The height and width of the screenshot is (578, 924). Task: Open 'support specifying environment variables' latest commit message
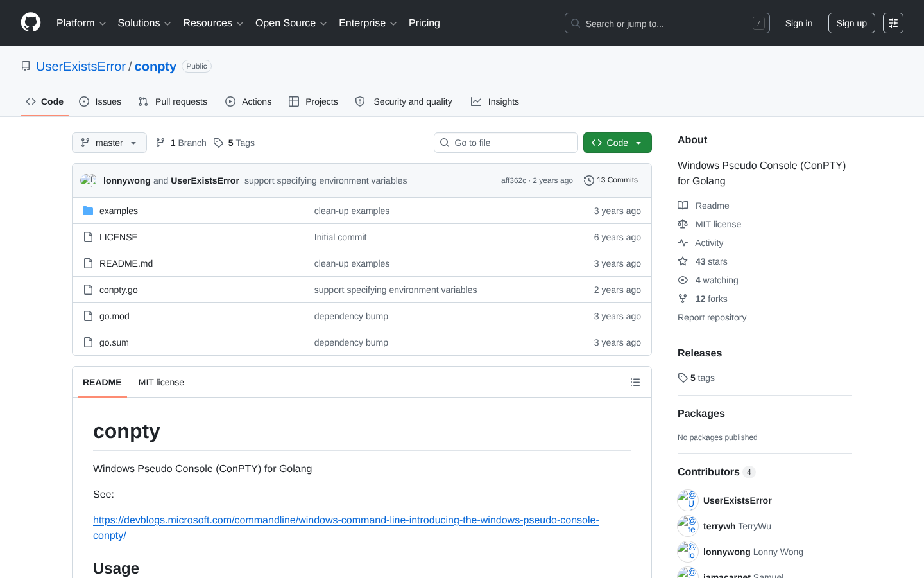coord(326,180)
